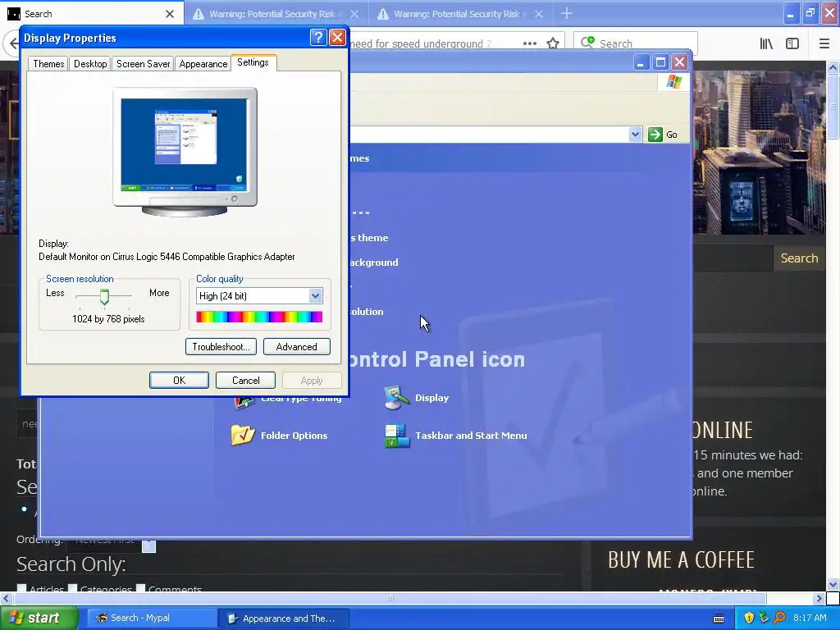840x630 pixels.
Task: Click the horizontal scrollbar left arrow
Action: 7,598
